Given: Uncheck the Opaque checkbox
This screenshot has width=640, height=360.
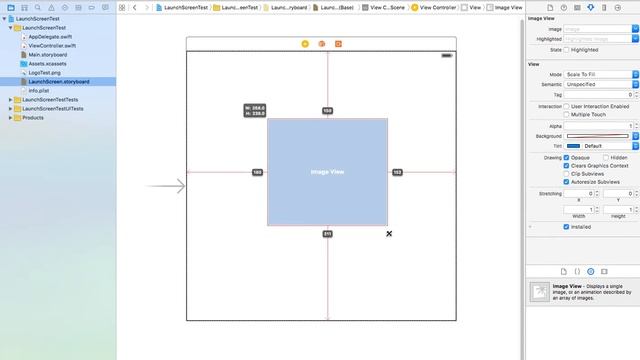Looking at the screenshot, I should click(566, 158).
